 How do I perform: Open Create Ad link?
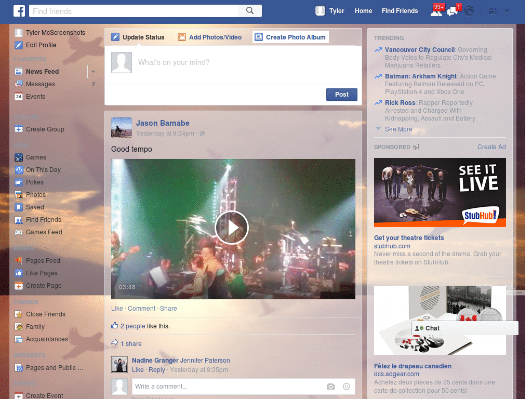[491, 147]
